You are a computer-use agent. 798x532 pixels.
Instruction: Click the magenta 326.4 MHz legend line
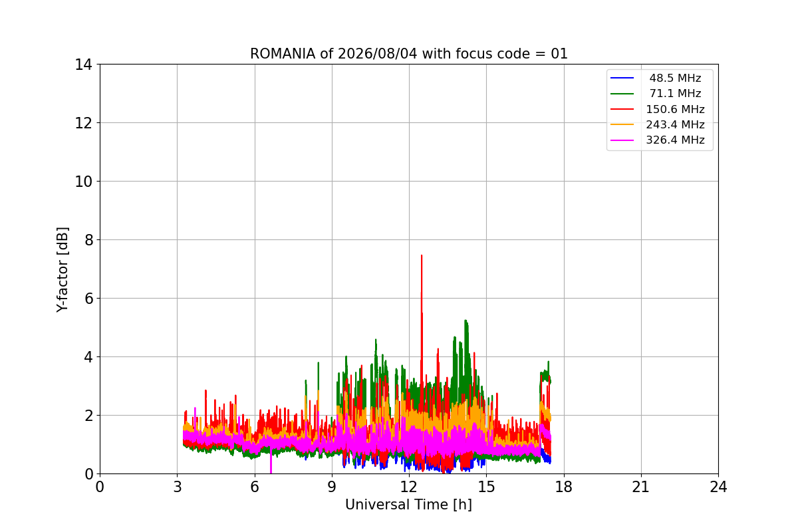[x=622, y=140]
